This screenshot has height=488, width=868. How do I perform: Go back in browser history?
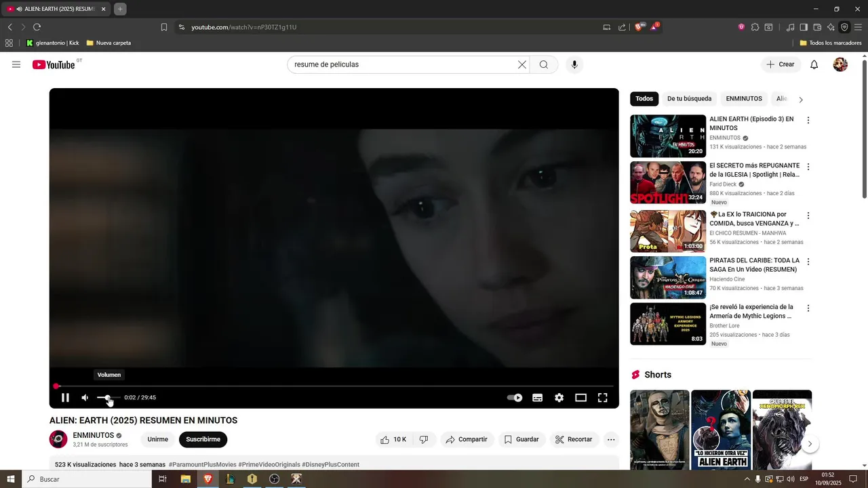(x=9, y=27)
